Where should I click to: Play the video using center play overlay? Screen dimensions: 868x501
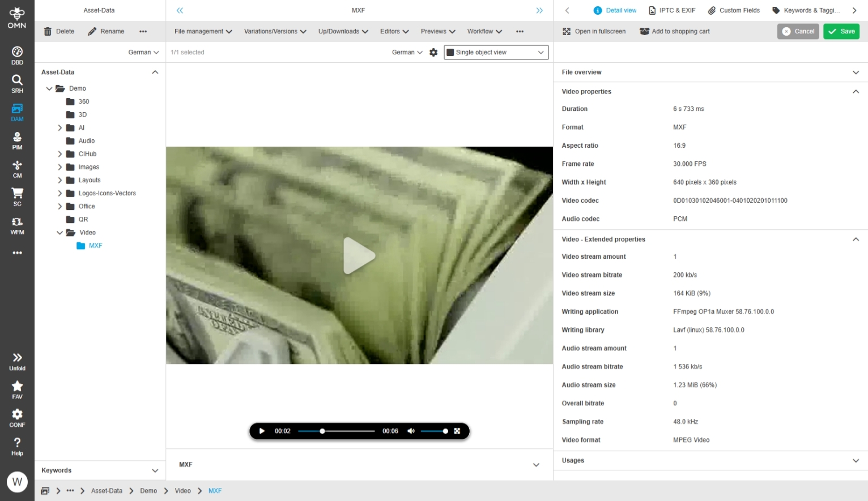pos(359,256)
